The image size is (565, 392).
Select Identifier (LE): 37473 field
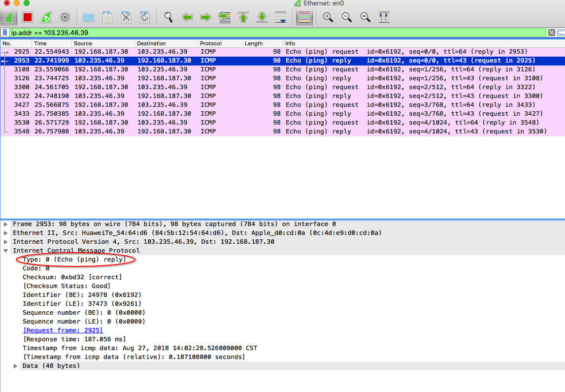tap(82, 304)
